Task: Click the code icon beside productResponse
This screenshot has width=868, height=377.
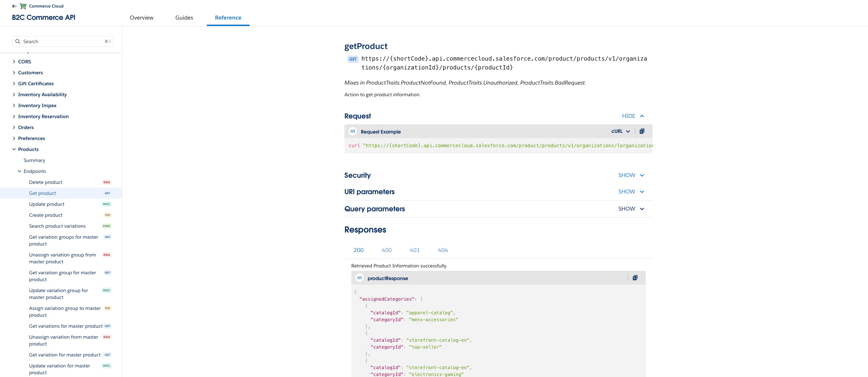Action: coord(360,278)
